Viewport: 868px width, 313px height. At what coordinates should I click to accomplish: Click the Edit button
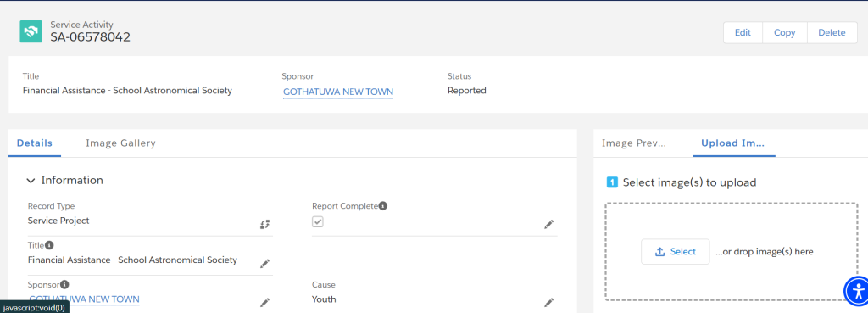tap(743, 33)
